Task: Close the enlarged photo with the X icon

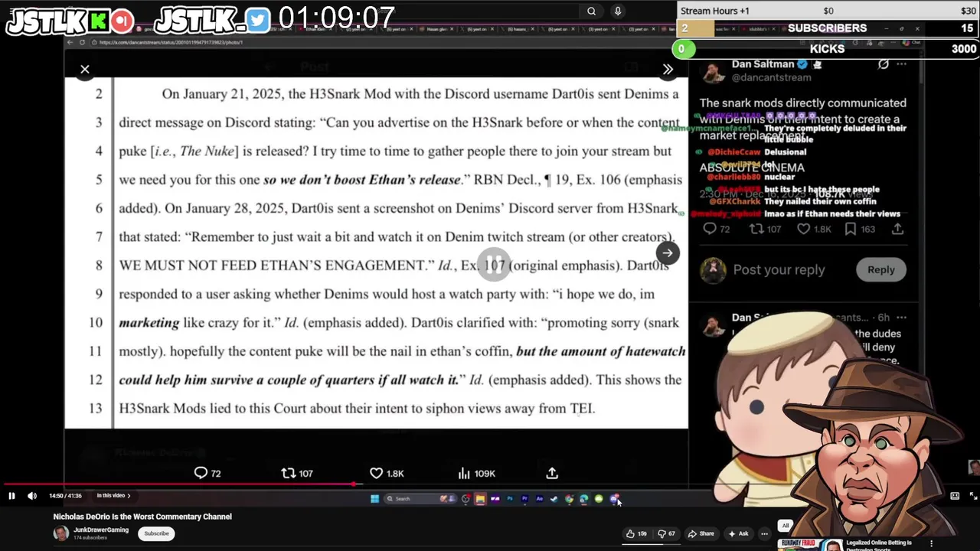Action: (85, 70)
